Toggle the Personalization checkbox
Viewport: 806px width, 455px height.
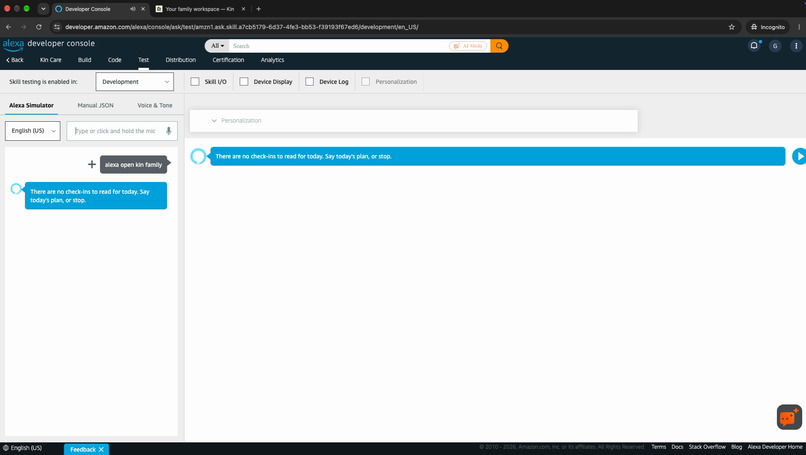365,82
